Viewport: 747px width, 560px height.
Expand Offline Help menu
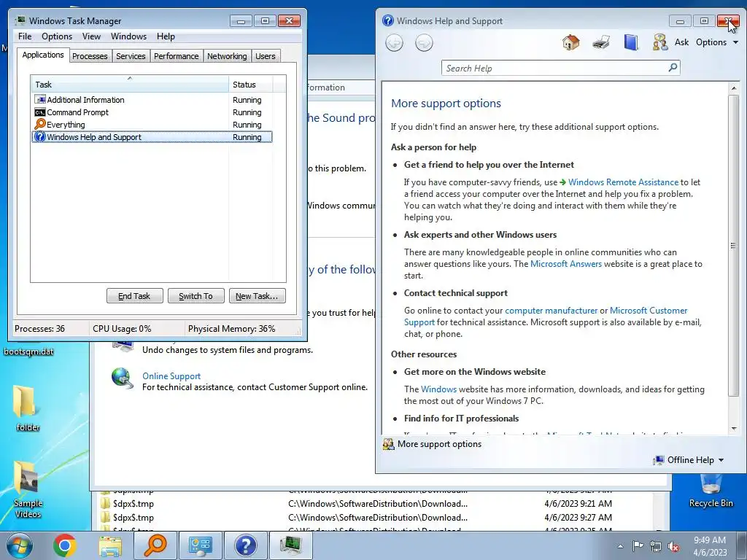click(689, 460)
